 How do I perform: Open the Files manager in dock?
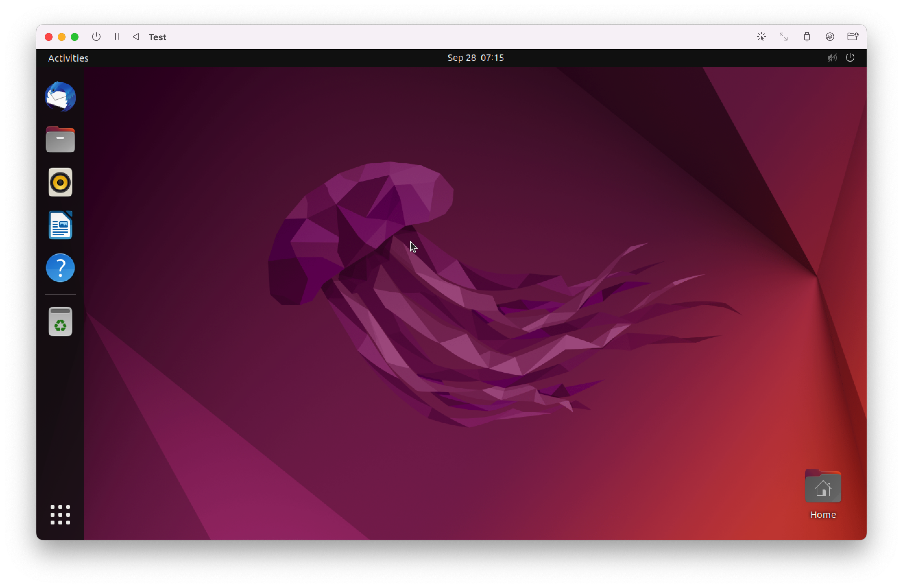(x=60, y=140)
